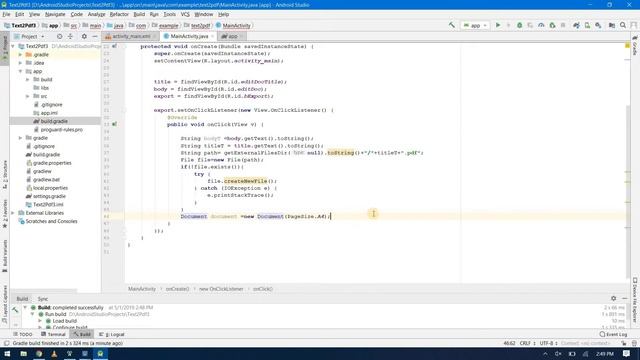The image size is (640, 360).
Task: Click the collapse all icon in Project panel
Action: 70,36
